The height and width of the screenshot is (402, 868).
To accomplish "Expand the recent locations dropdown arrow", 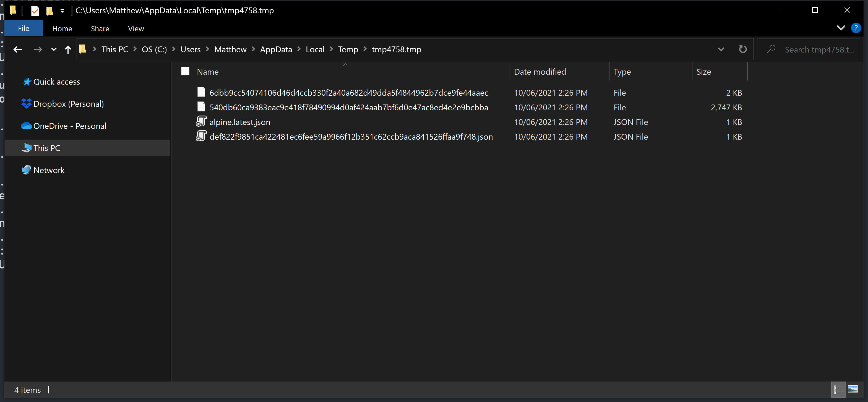I will tap(54, 49).
